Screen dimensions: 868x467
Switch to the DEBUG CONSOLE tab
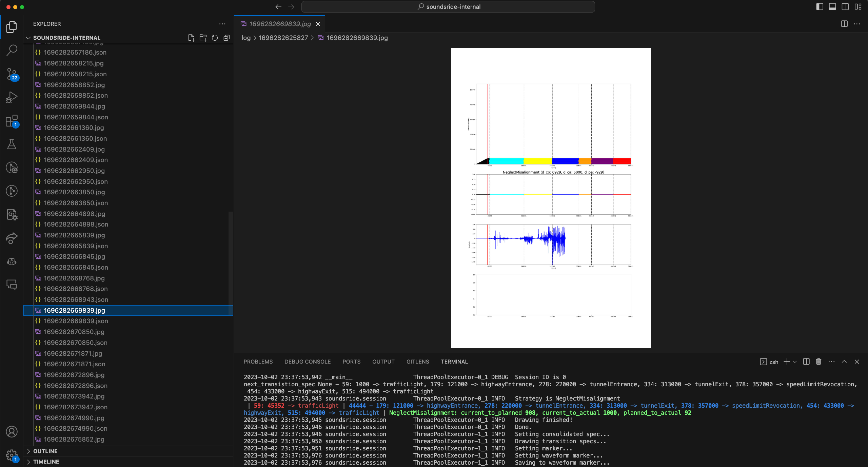pyautogui.click(x=308, y=362)
